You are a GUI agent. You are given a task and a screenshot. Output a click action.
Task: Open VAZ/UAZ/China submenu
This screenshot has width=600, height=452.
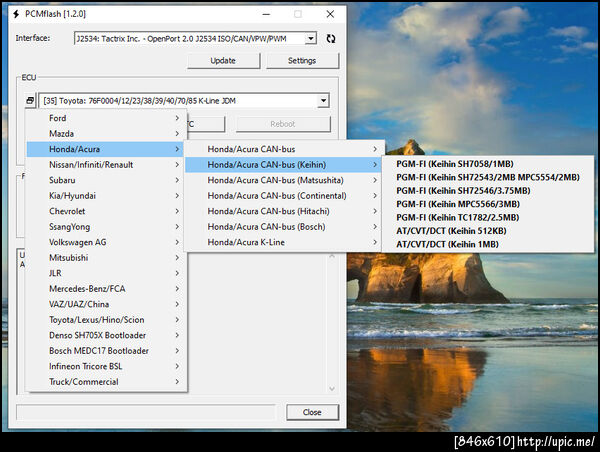click(x=106, y=304)
